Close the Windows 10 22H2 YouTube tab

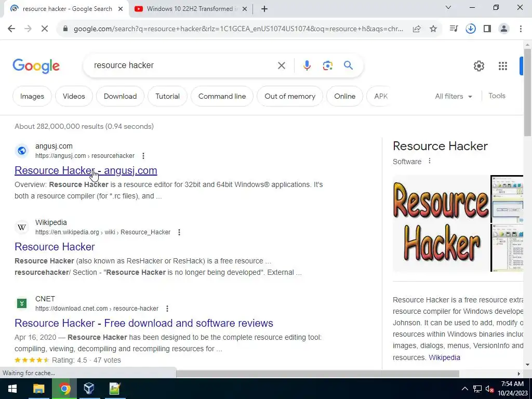(x=245, y=9)
